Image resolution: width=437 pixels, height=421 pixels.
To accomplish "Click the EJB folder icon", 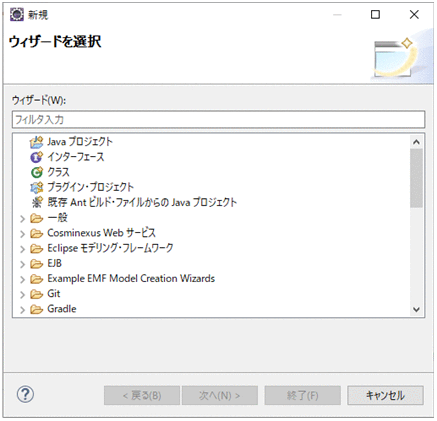I will click(37, 264).
